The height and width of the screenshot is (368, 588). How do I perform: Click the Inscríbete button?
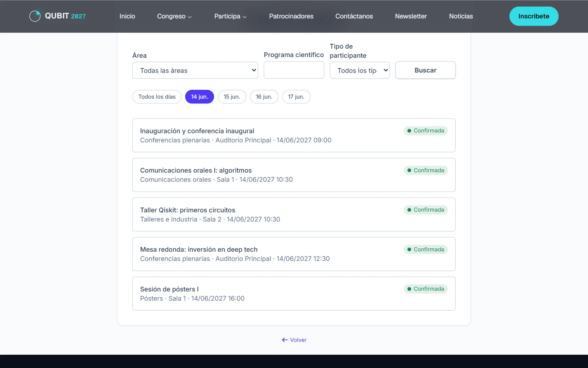pyautogui.click(x=534, y=16)
